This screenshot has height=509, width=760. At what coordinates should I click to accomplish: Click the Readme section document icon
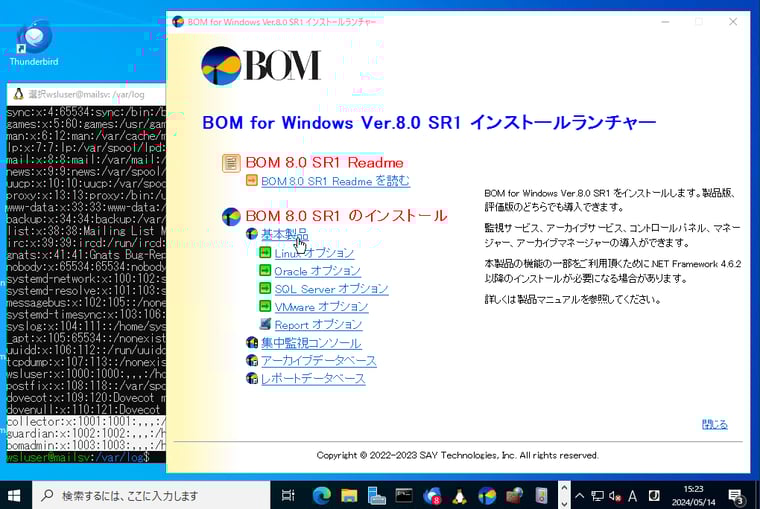tap(231, 163)
